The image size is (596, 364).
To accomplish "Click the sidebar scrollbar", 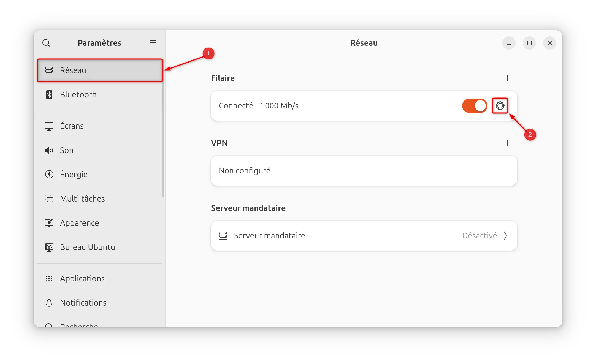I will click(x=163, y=128).
